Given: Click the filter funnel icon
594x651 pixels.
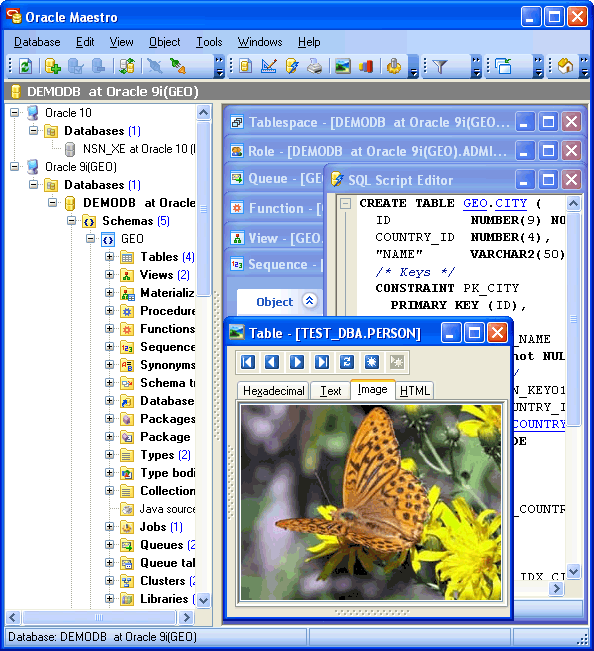Looking at the screenshot, I should click(x=440, y=66).
